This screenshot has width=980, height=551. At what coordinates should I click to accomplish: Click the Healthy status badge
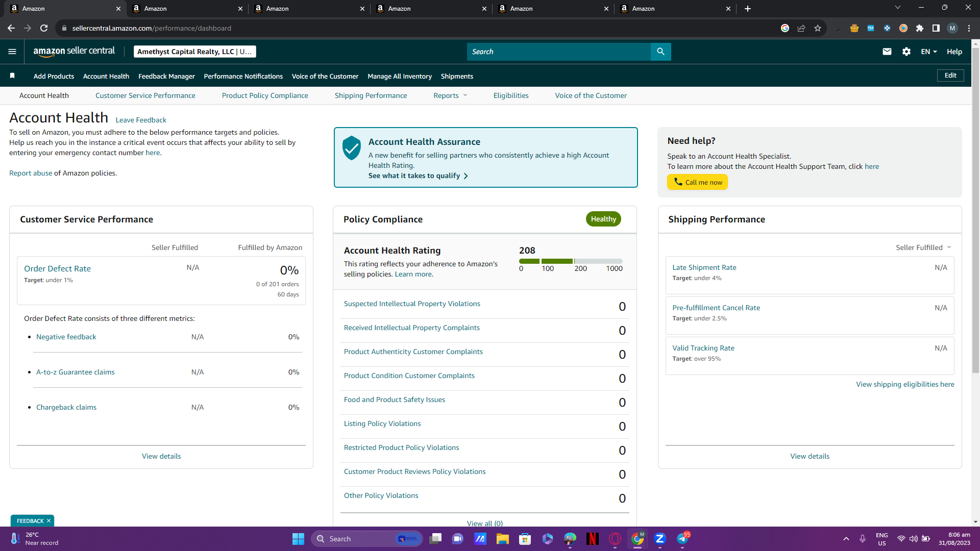coord(603,219)
